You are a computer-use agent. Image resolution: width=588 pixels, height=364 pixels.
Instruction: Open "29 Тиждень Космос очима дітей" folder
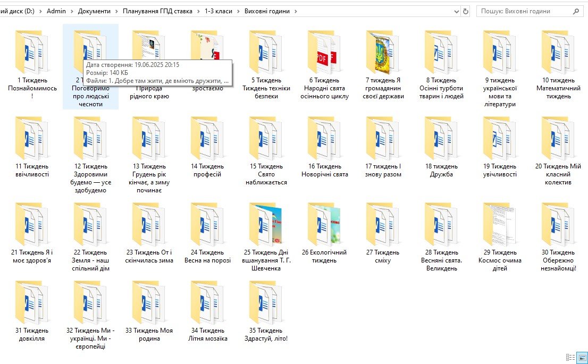pos(500,224)
